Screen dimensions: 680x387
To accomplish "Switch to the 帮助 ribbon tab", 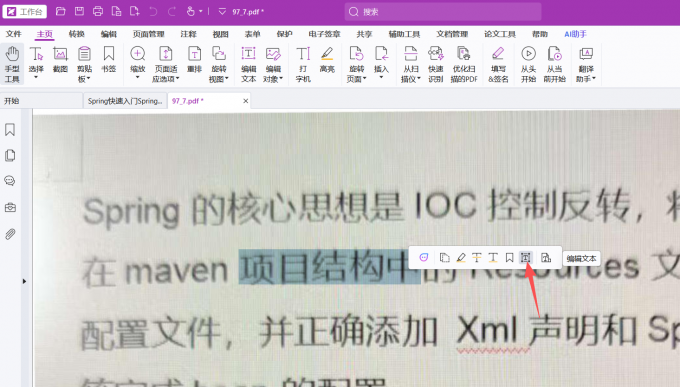I will [x=539, y=34].
